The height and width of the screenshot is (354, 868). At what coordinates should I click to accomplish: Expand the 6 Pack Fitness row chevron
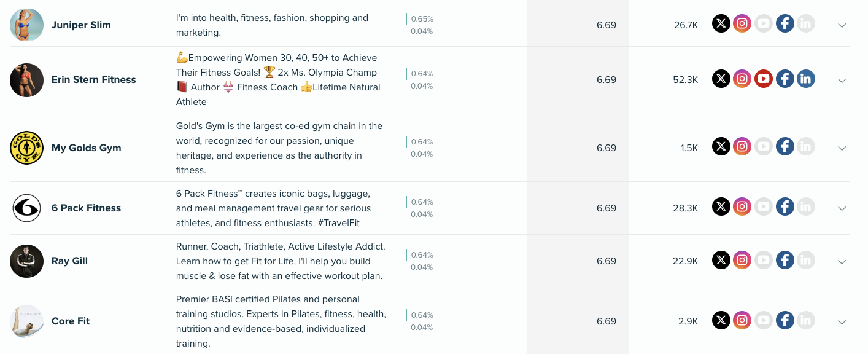[842, 208]
